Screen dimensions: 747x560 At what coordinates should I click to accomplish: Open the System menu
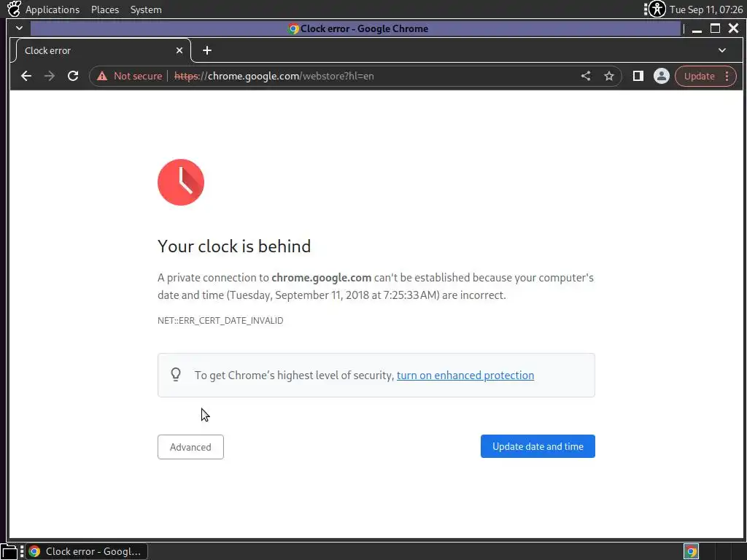click(146, 9)
